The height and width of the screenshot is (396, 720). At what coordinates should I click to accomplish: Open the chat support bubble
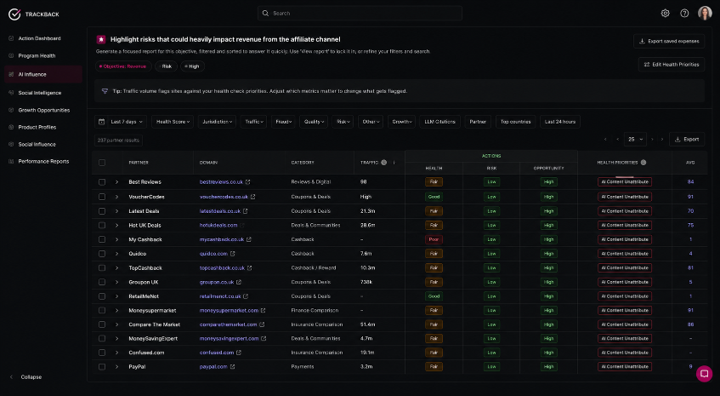[704, 373]
